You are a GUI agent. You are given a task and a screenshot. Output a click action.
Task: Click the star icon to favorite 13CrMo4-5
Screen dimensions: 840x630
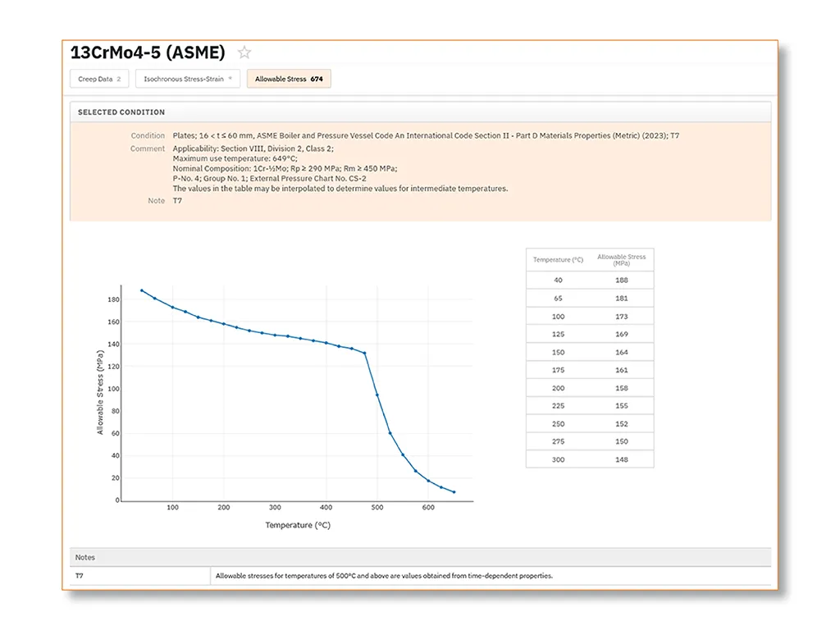click(244, 52)
